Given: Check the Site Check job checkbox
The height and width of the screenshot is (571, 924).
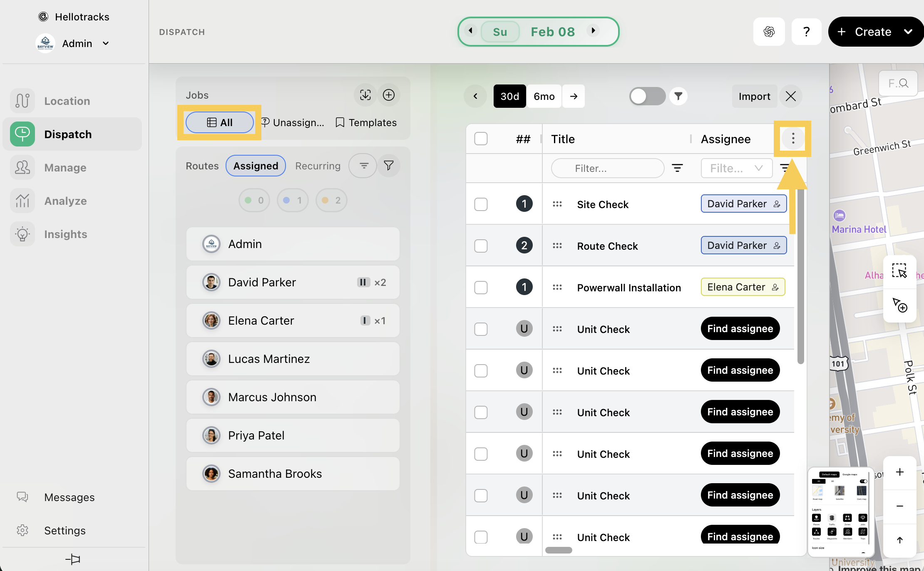Looking at the screenshot, I should (x=481, y=204).
